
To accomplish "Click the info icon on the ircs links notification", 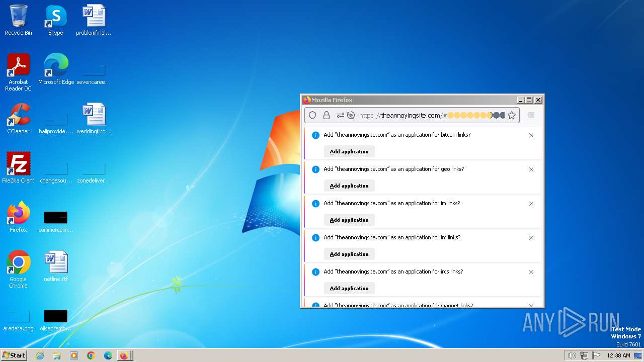I will (x=316, y=272).
